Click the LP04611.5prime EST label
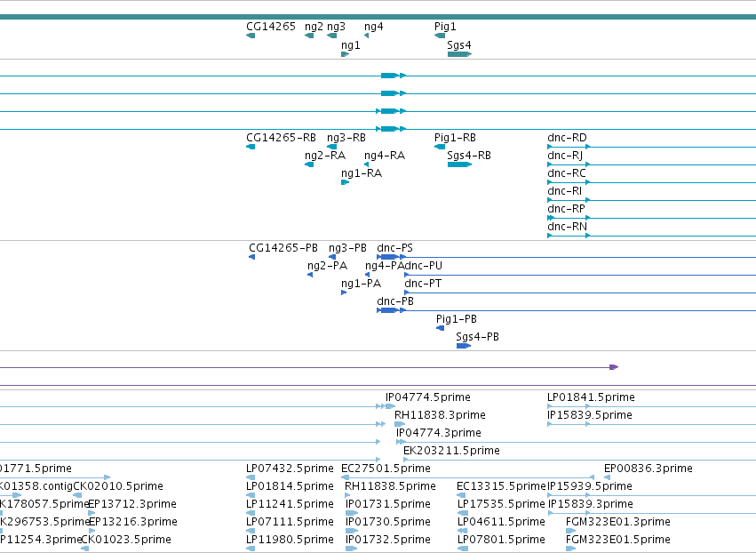The height and width of the screenshot is (553, 756). point(501,523)
